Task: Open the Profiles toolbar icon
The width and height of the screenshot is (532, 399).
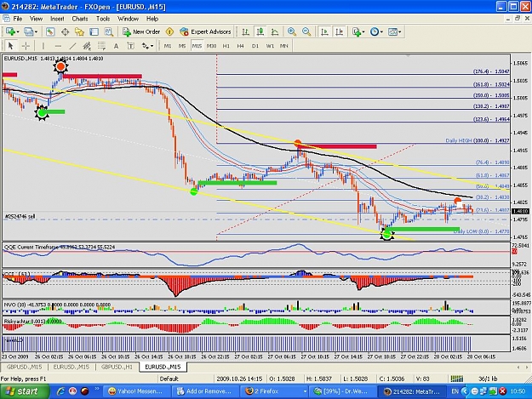Action: [x=28, y=31]
